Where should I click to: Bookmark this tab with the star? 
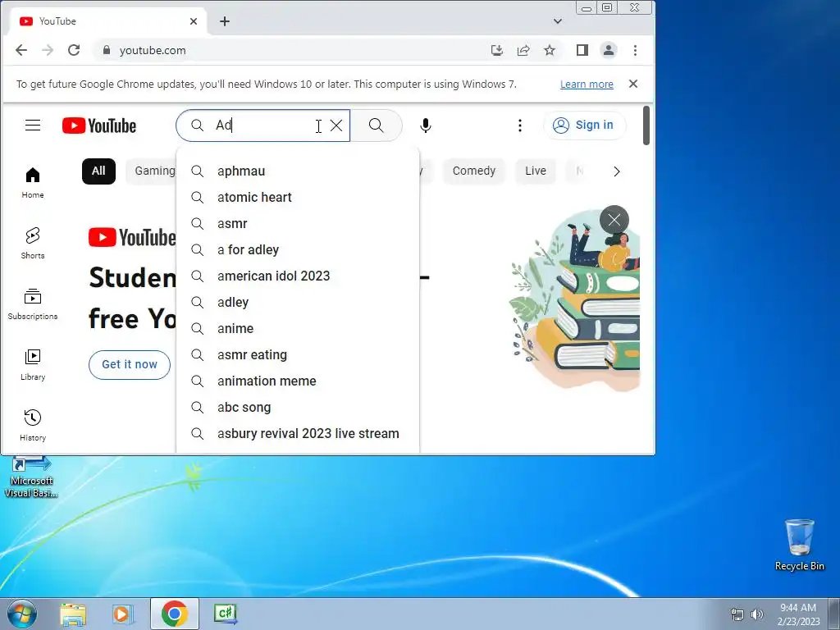point(549,50)
